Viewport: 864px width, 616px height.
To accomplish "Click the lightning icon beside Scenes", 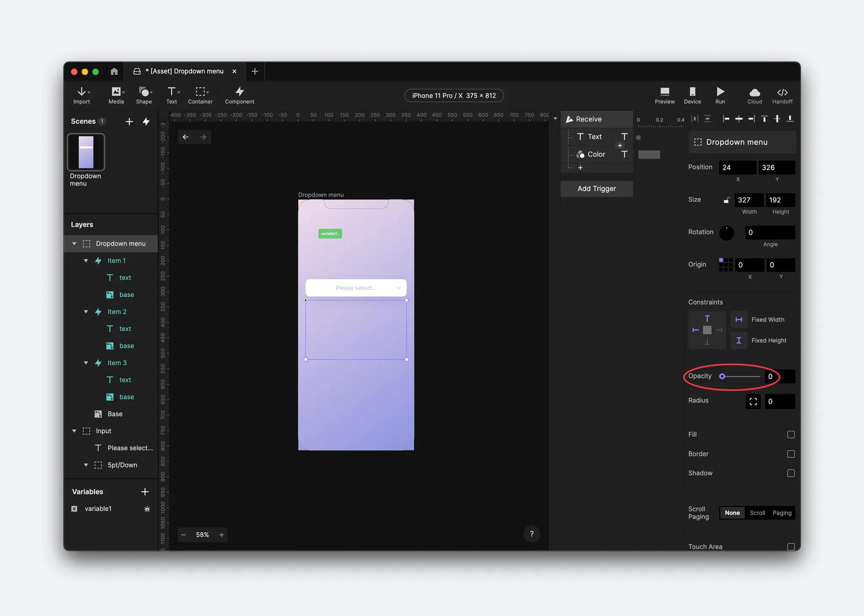I will tap(146, 122).
